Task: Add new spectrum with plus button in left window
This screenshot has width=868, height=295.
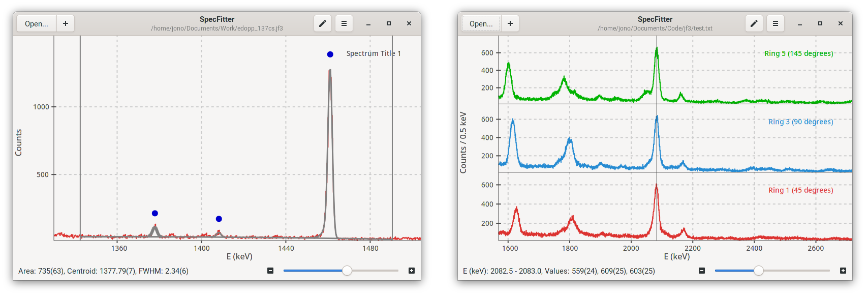Action: pos(66,23)
